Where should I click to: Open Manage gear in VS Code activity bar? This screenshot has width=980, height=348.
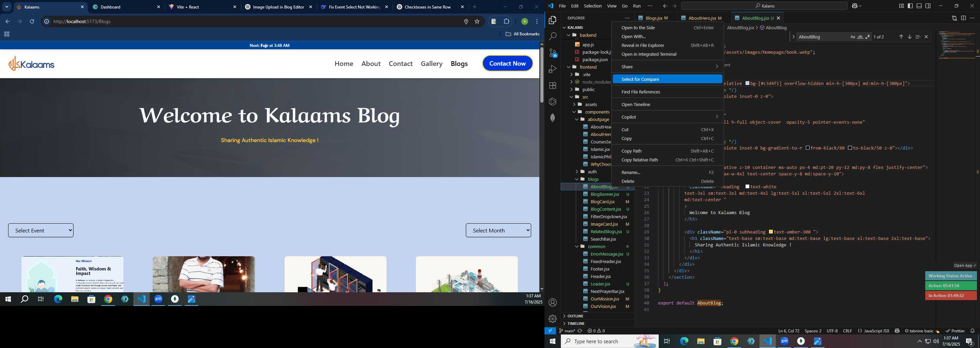pos(553,319)
